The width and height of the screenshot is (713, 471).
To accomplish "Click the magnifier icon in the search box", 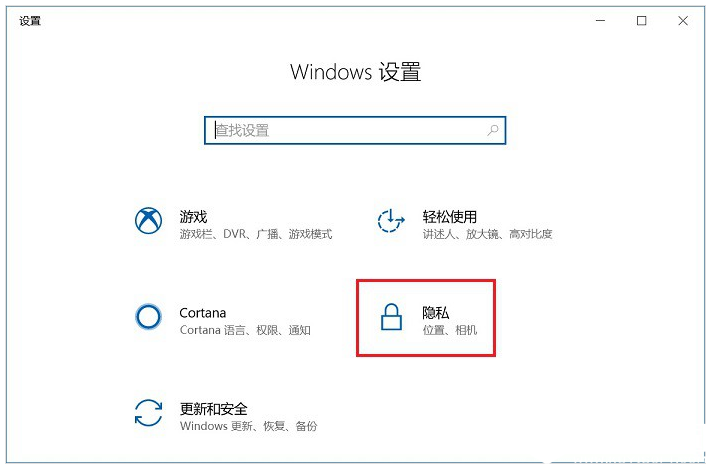I will 493,130.
